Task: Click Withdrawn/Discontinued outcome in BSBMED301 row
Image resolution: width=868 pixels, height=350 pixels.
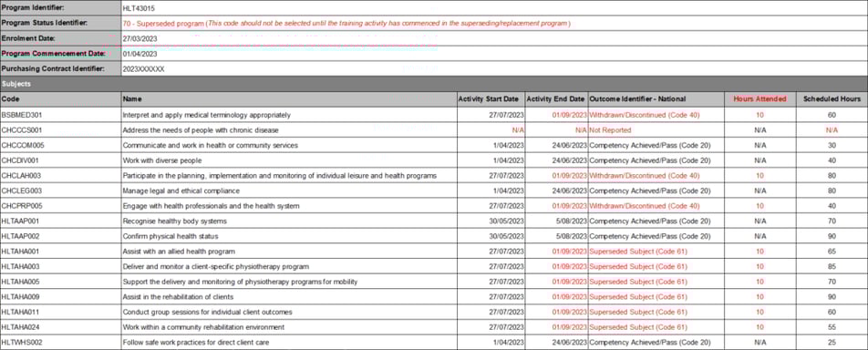Action: pyautogui.click(x=645, y=115)
